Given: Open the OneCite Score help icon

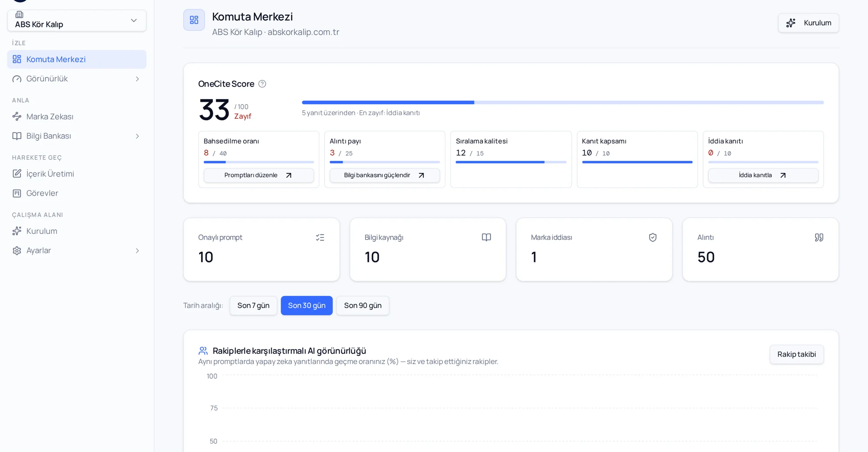Looking at the screenshot, I should pos(262,84).
